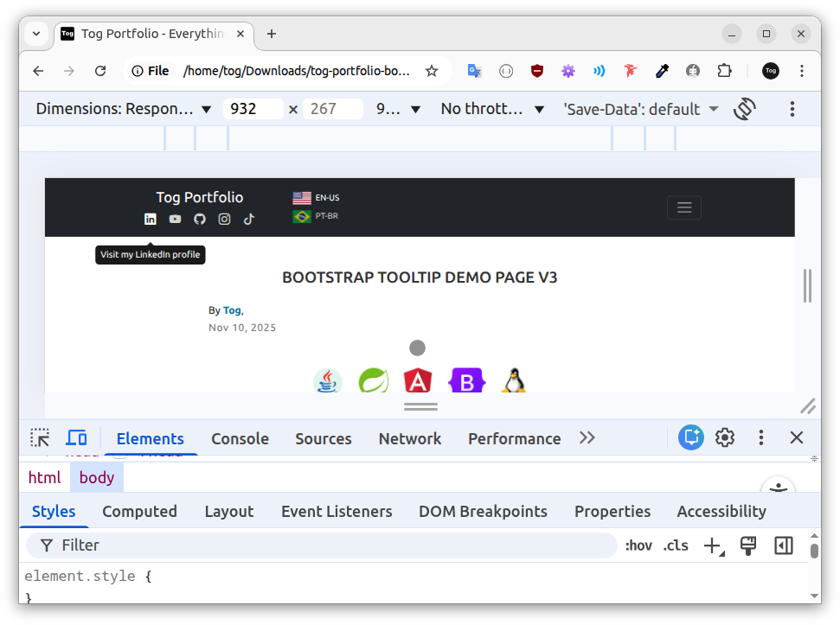Select the US flag EN-US language
The height and width of the screenshot is (625, 840).
[316, 197]
